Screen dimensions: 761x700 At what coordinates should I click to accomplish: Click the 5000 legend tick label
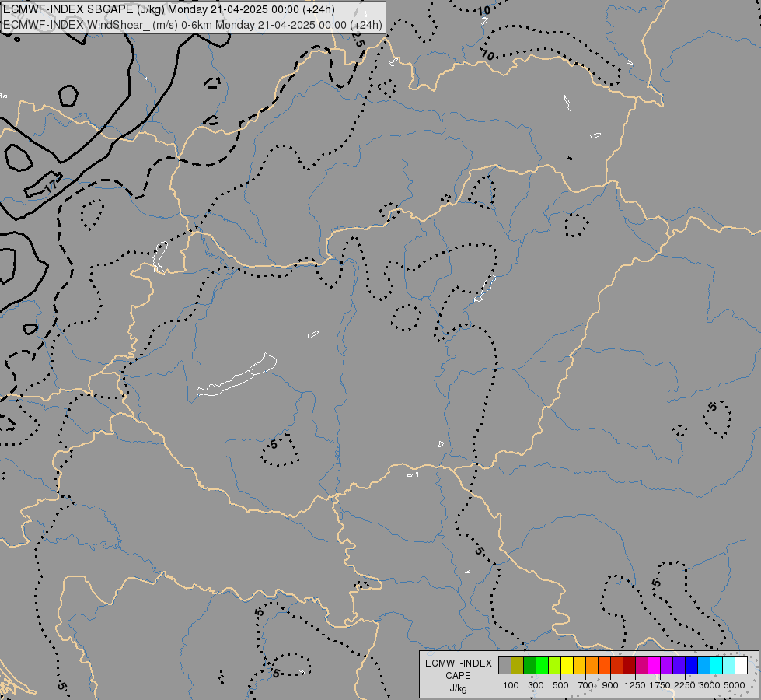(734, 685)
